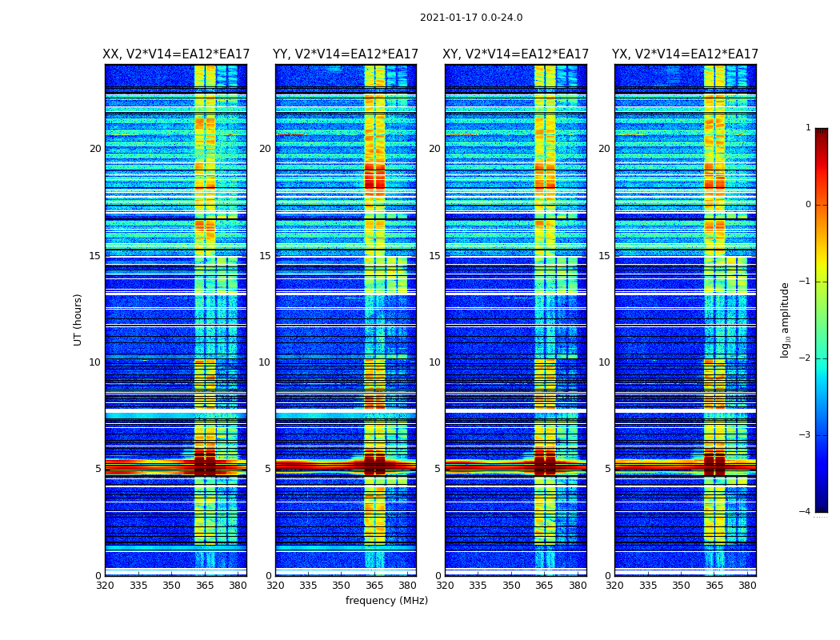Click colorbar tick label −3

[x=805, y=435]
